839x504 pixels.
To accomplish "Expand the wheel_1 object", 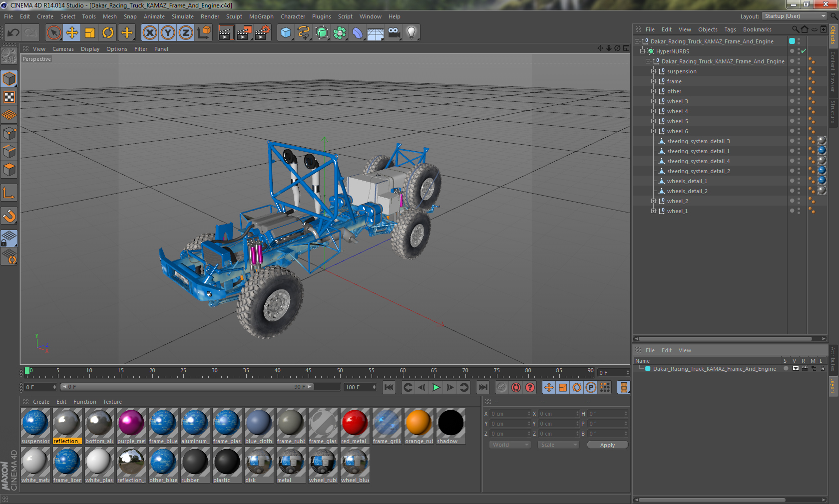I will click(x=653, y=211).
